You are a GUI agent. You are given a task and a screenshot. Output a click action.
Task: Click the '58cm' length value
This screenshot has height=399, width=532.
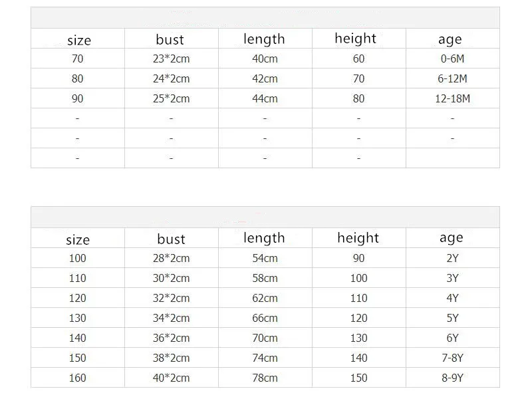pos(265,278)
